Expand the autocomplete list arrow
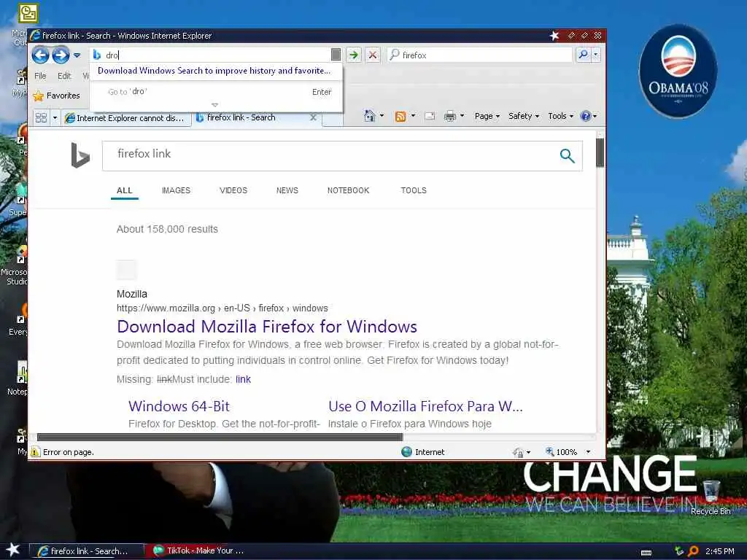 pos(215,105)
